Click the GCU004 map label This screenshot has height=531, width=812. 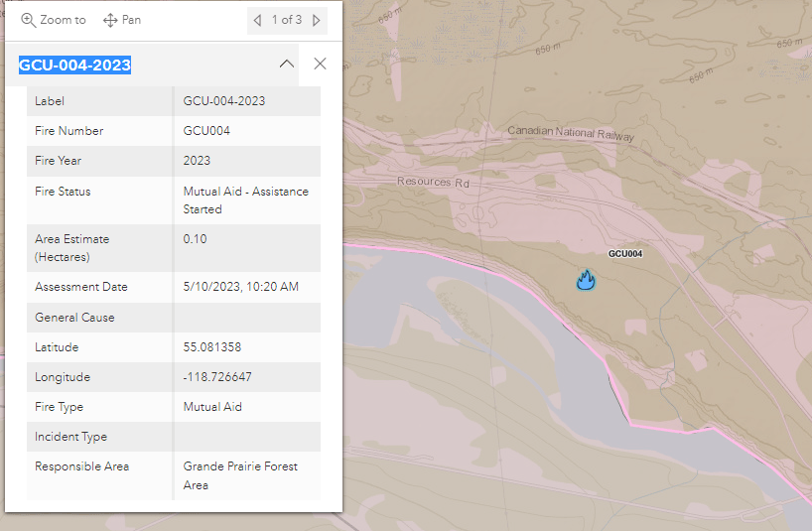[x=625, y=254]
